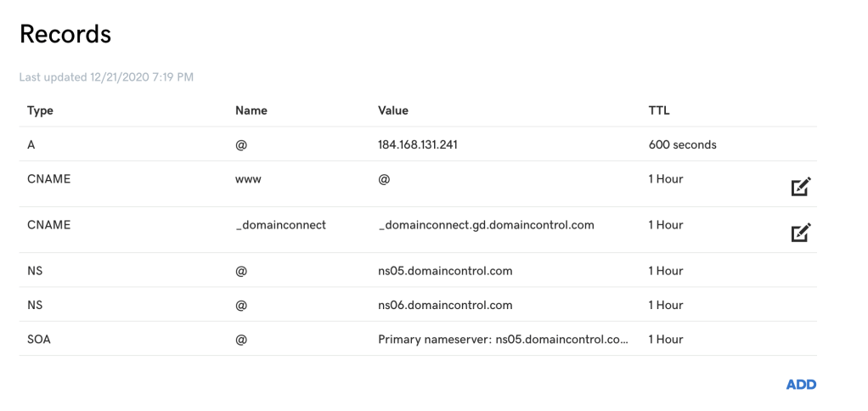Click the ADD record button
This screenshot has width=868, height=411.
pyautogui.click(x=801, y=385)
